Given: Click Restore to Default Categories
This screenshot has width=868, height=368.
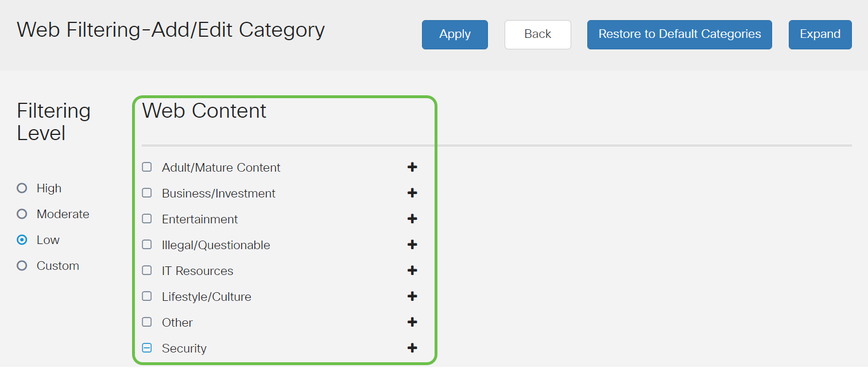Looking at the screenshot, I should click(x=679, y=34).
